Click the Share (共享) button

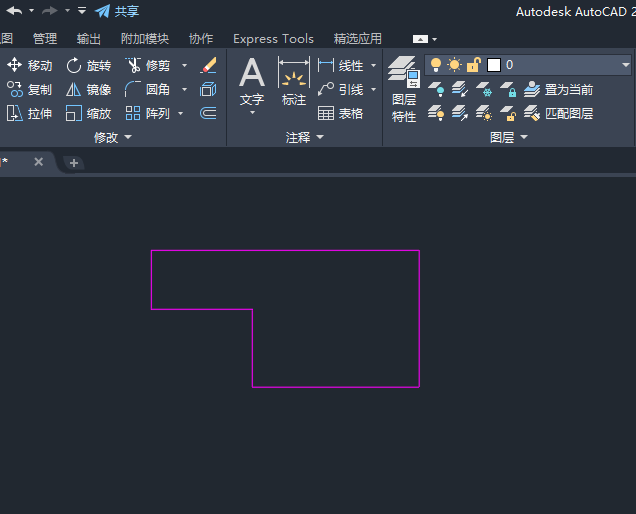click(x=117, y=11)
